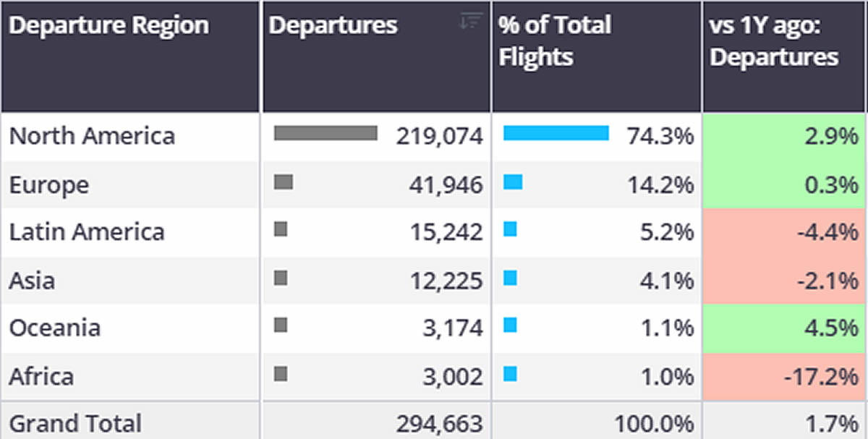Viewport: 868px width, 439px height.
Task: Select the green 2.9% change cell
Action: pos(784,136)
